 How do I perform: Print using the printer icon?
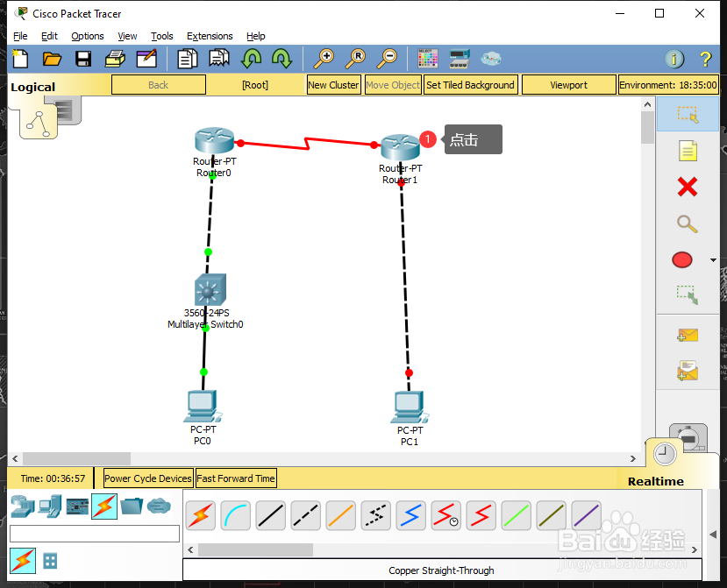pos(115,59)
